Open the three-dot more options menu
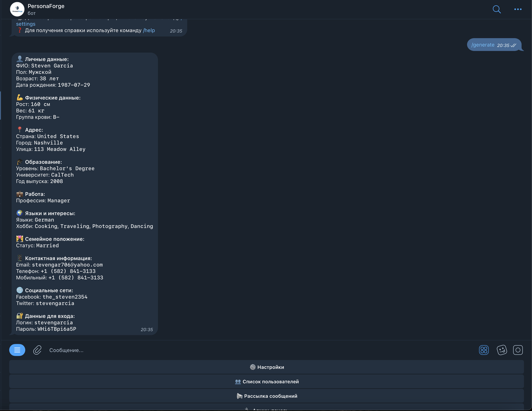Viewport: 532px width, 411px height. [x=518, y=9]
